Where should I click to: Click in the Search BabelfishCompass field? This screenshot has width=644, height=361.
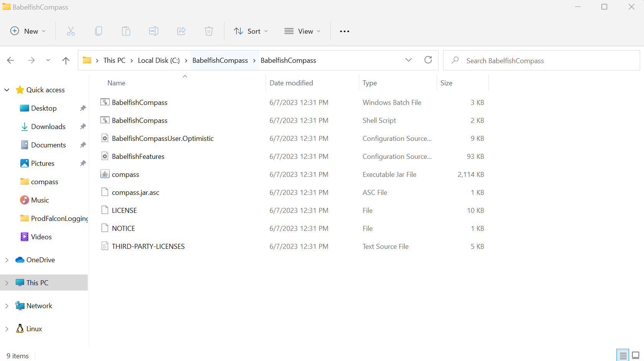coord(541,60)
